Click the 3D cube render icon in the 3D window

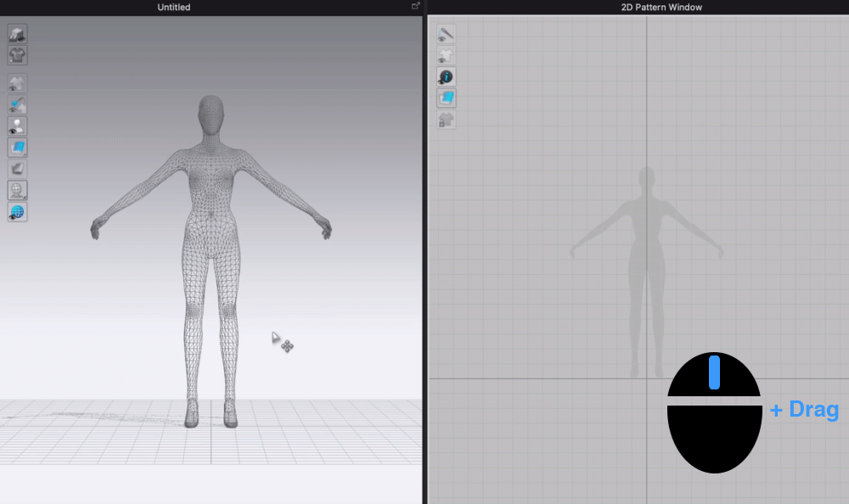[17, 34]
